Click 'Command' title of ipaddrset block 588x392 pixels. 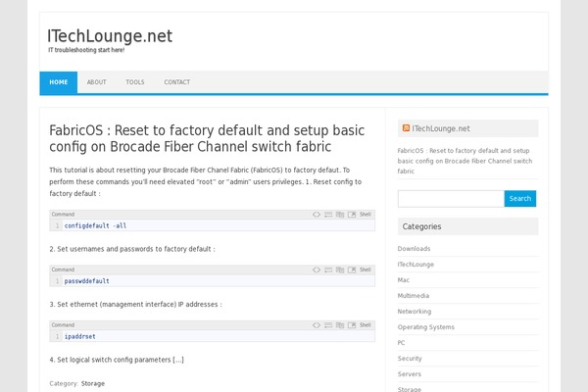pos(63,325)
